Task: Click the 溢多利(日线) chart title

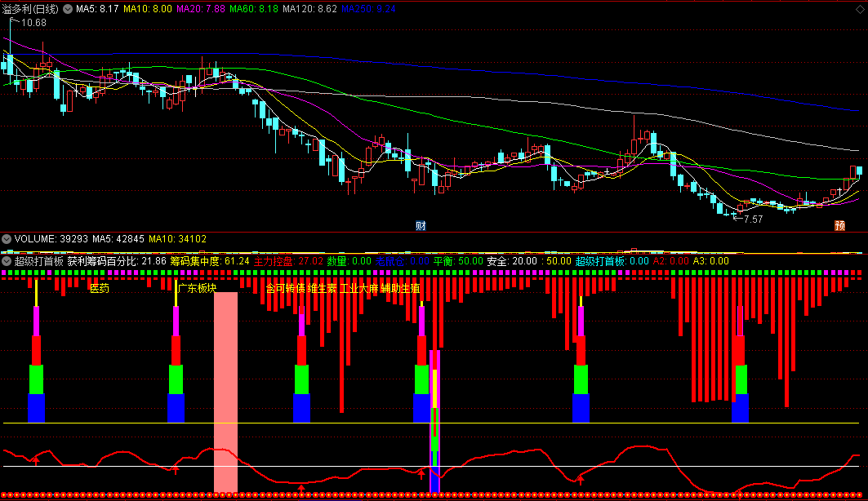Action: (x=30, y=9)
